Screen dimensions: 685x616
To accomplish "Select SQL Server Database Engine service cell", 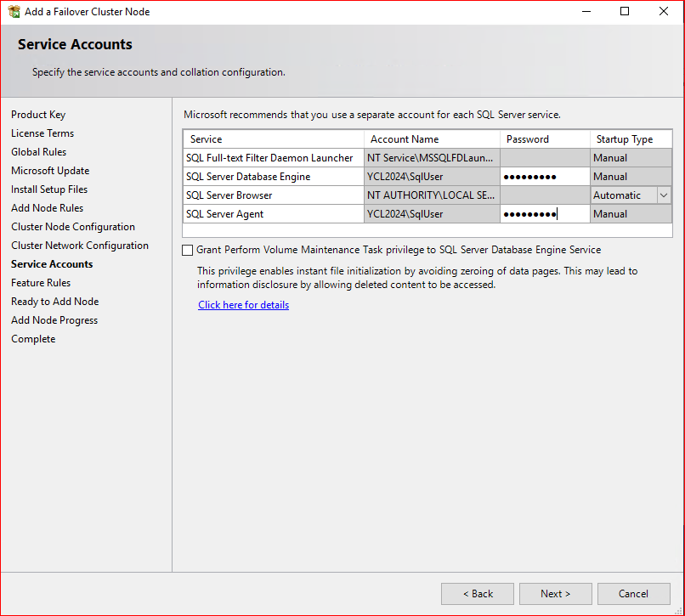I will coord(274,177).
